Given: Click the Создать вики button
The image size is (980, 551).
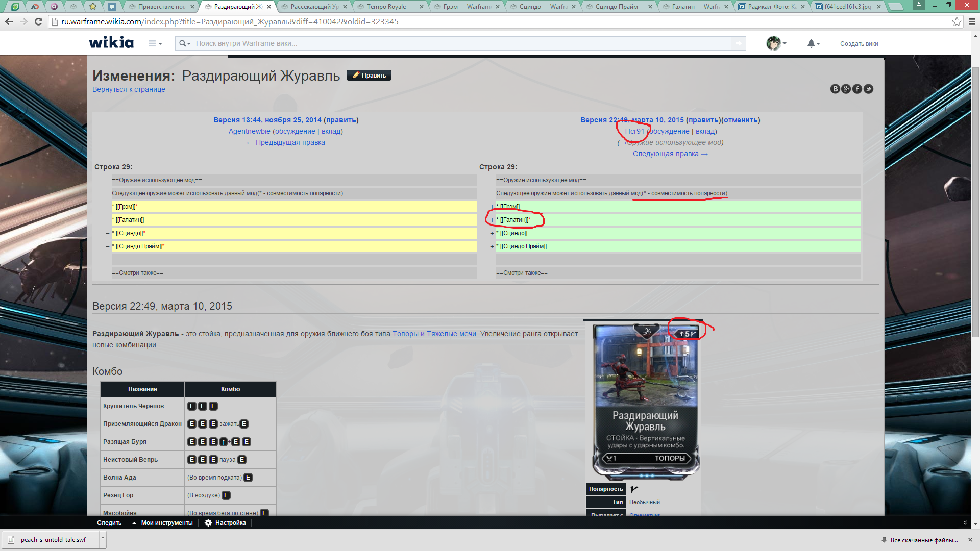Looking at the screenshot, I should 859,43.
